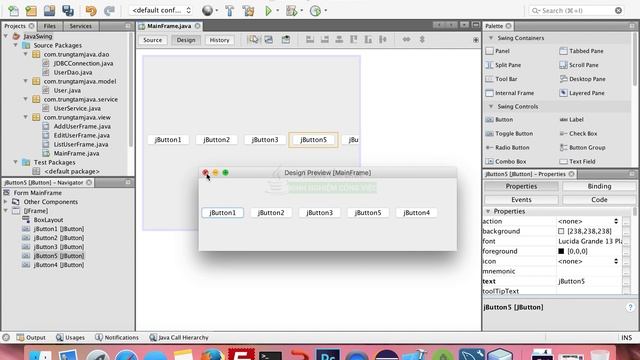
Task: Click the foreground black color swatch
Action: click(x=561, y=251)
